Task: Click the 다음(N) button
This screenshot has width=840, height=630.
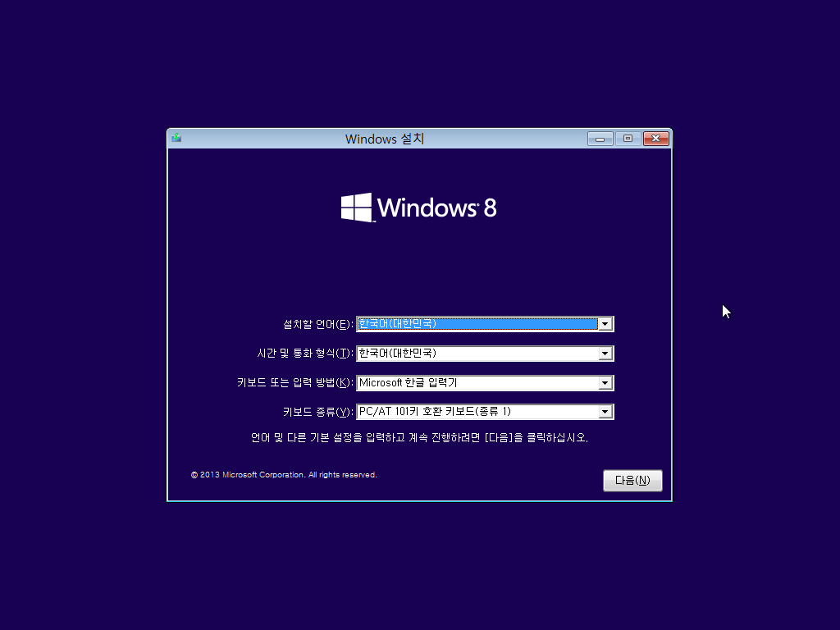Action: coord(632,481)
